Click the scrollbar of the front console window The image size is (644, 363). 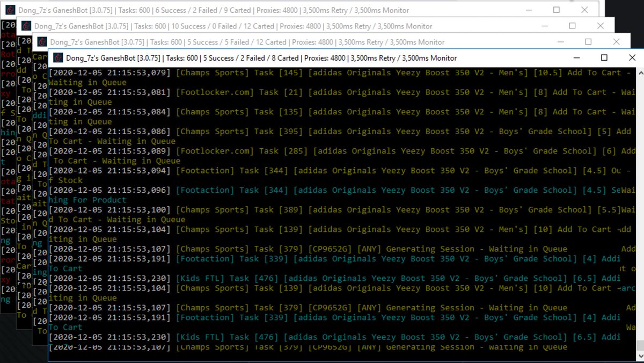[x=640, y=215]
